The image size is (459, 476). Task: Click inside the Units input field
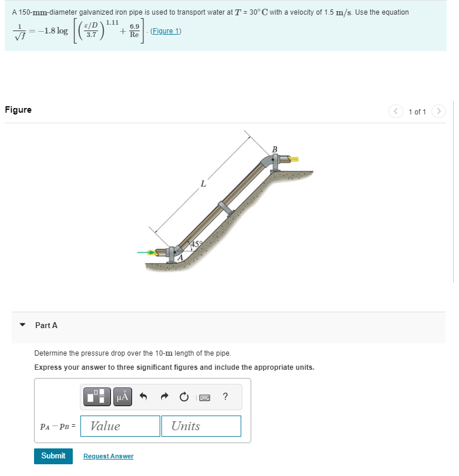coord(201,426)
